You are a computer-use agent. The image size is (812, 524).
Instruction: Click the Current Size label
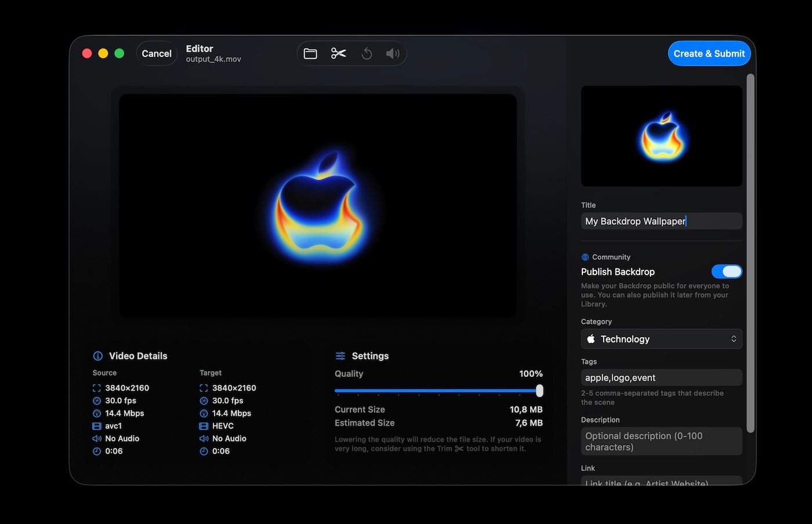(x=360, y=410)
